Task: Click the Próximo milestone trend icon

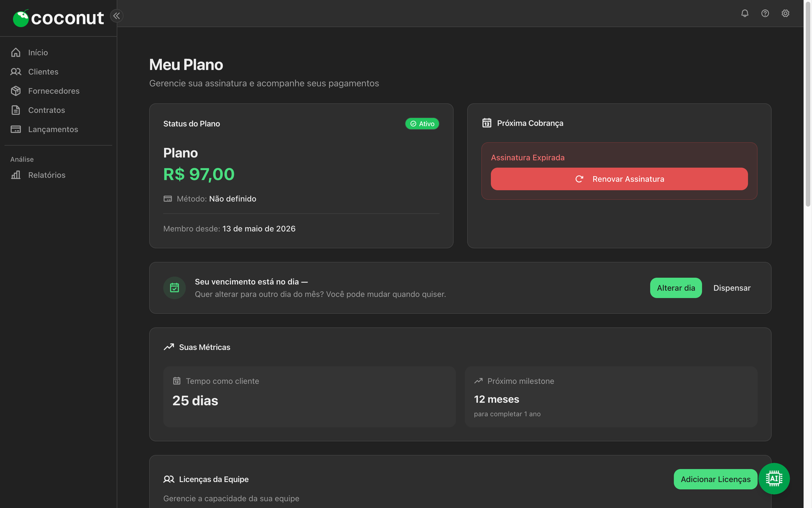Action: (478, 381)
